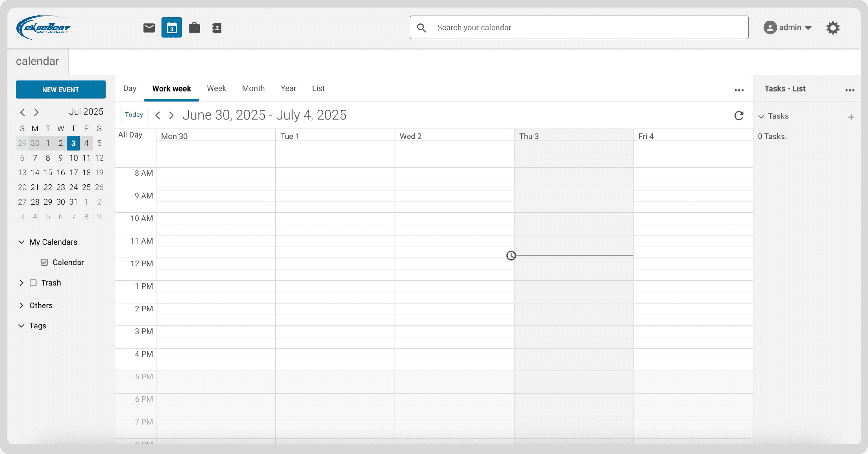
Task: Go to next week with the arrow
Action: pyautogui.click(x=171, y=115)
